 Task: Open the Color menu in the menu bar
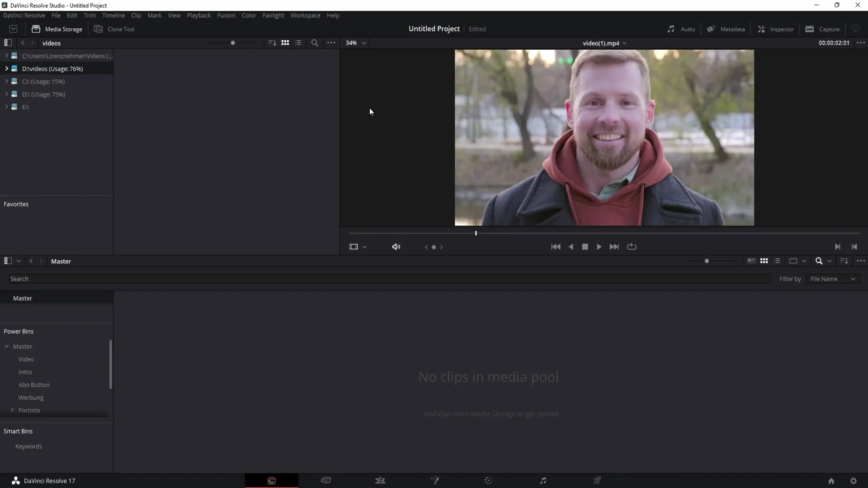[249, 15]
